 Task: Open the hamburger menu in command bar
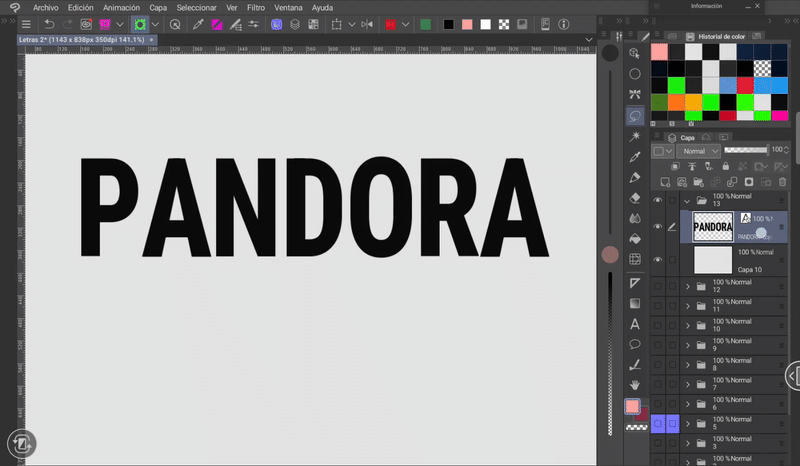26,24
